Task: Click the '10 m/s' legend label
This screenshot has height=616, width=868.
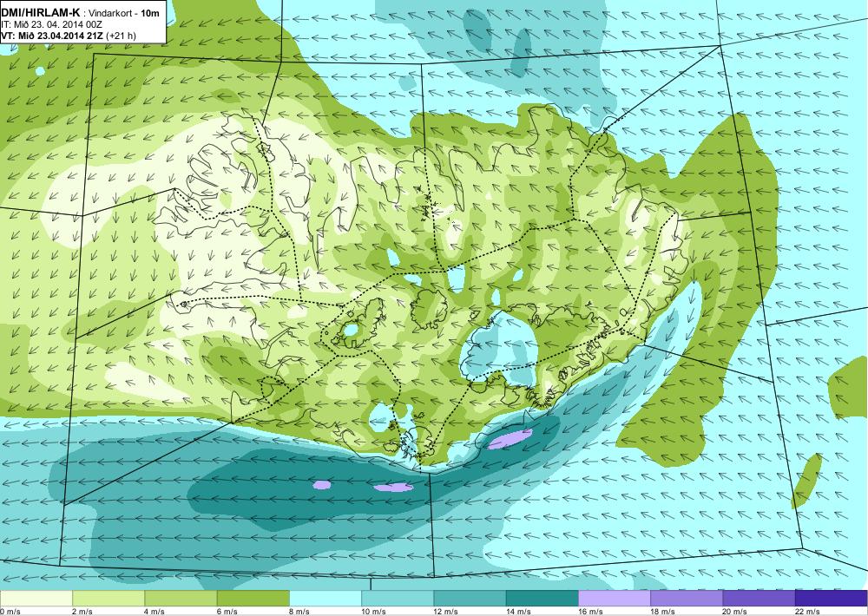Action: coord(373,612)
